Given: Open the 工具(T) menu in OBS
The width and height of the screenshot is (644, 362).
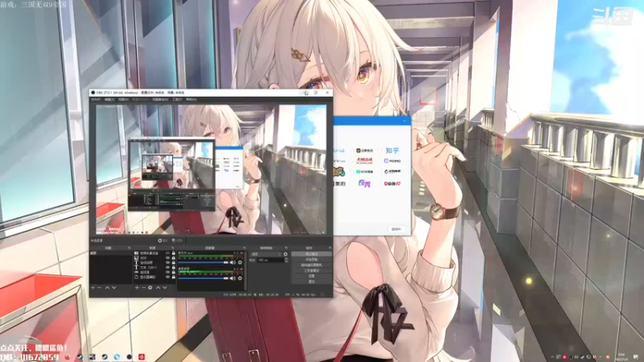Looking at the screenshot, I should [x=177, y=99].
